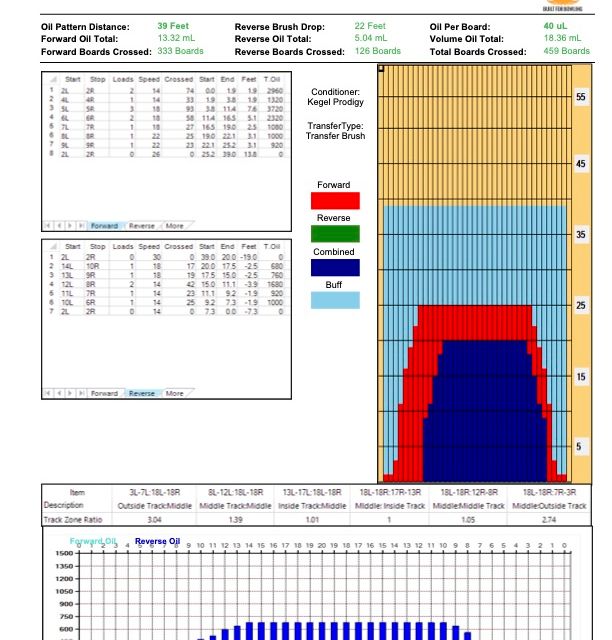Click the green Reverse color swatch
The height and width of the screenshot is (640, 612).
click(x=335, y=234)
